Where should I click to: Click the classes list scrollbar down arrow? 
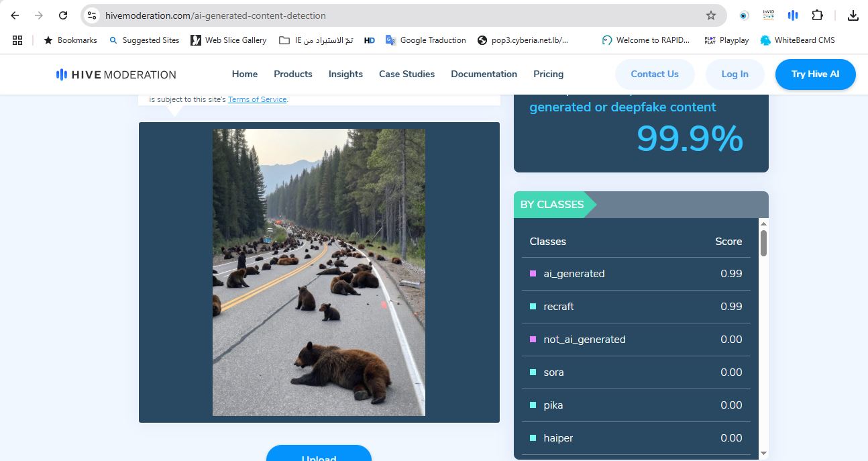[763, 454]
